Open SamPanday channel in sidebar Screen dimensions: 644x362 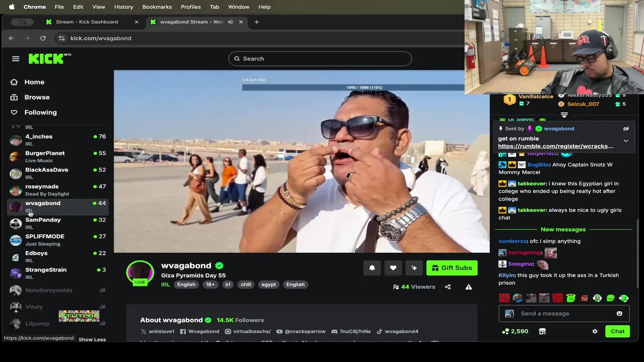tap(58, 223)
